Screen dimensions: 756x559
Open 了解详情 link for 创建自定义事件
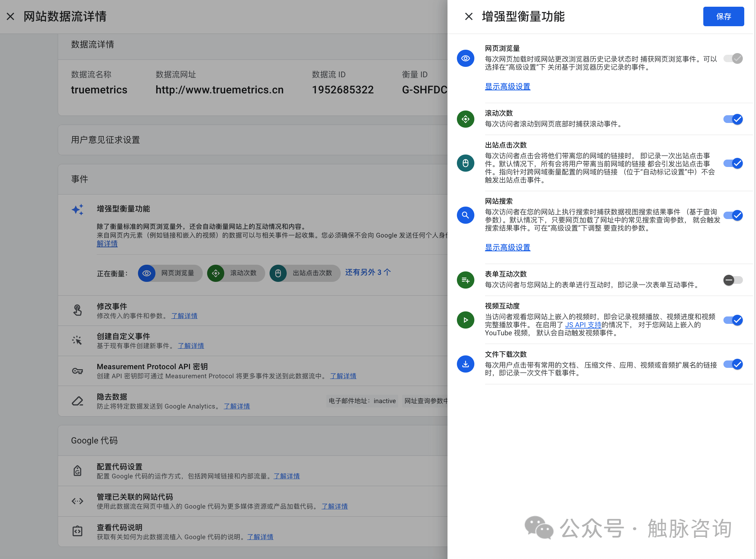coord(191,346)
